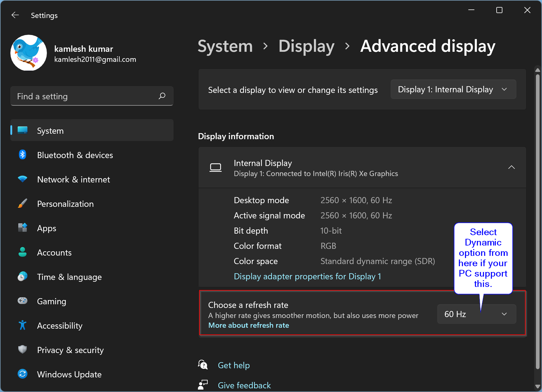Click the Accessibility figure icon

[23, 325]
